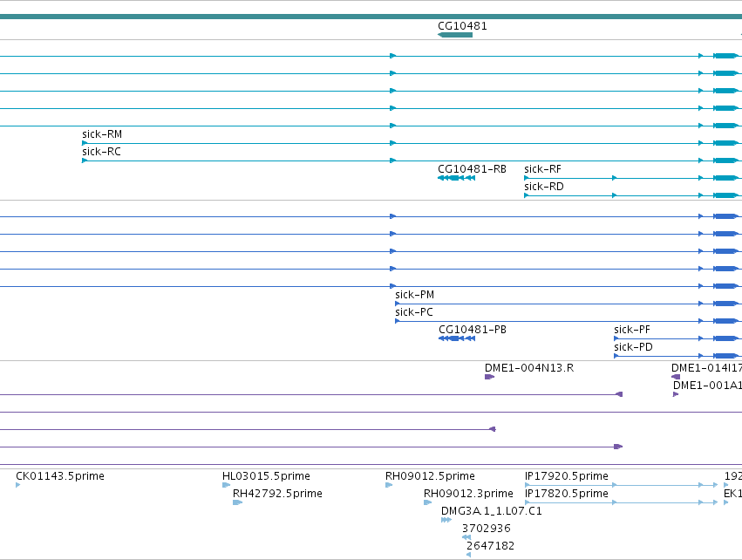Click the sick-PD feature start arrow
The width and height of the screenshot is (742, 560).
[x=616, y=356]
